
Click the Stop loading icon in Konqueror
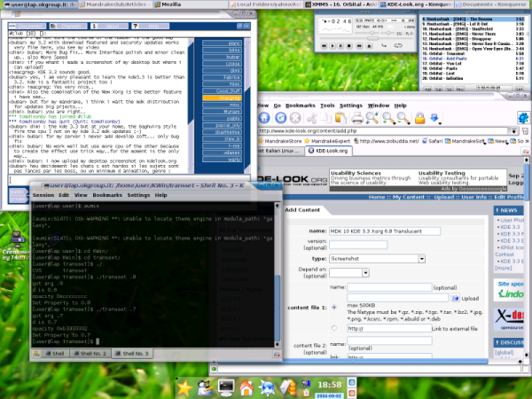pyautogui.click(x=295, y=118)
